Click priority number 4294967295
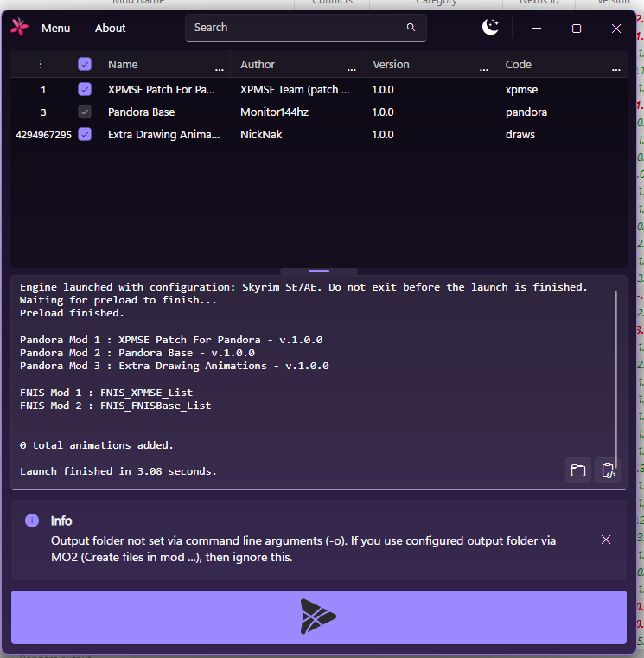Screen dimensions: 644x658 tap(43, 135)
